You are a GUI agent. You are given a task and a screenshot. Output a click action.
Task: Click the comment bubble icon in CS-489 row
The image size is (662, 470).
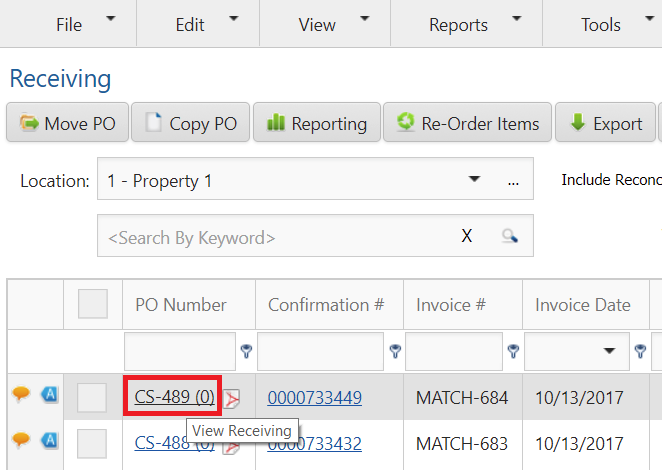(20, 396)
